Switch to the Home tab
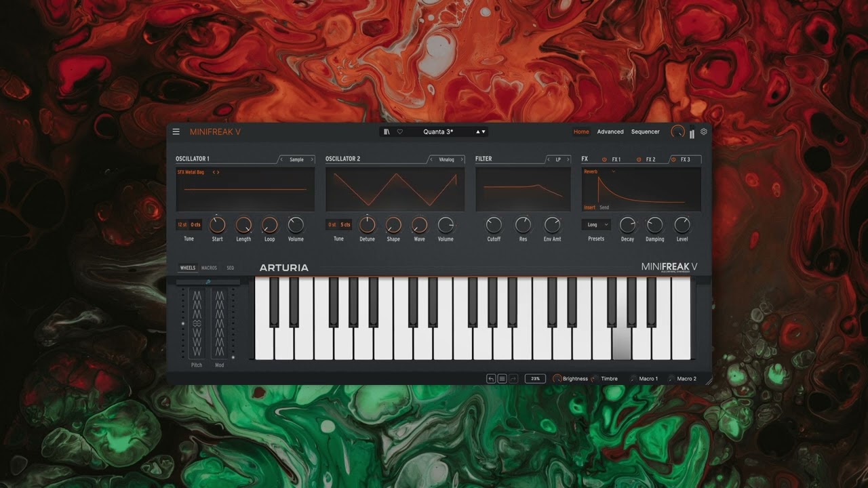868x488 pixels. (581, 132)
